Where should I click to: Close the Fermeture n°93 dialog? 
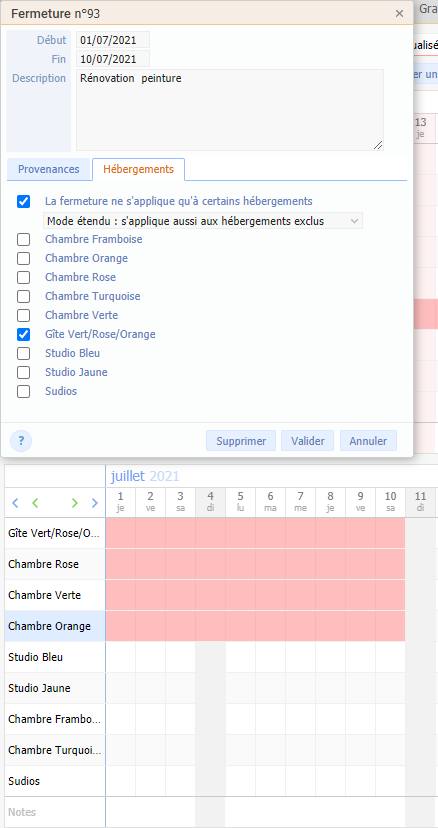pyautogui.click(x=399, y=14)
